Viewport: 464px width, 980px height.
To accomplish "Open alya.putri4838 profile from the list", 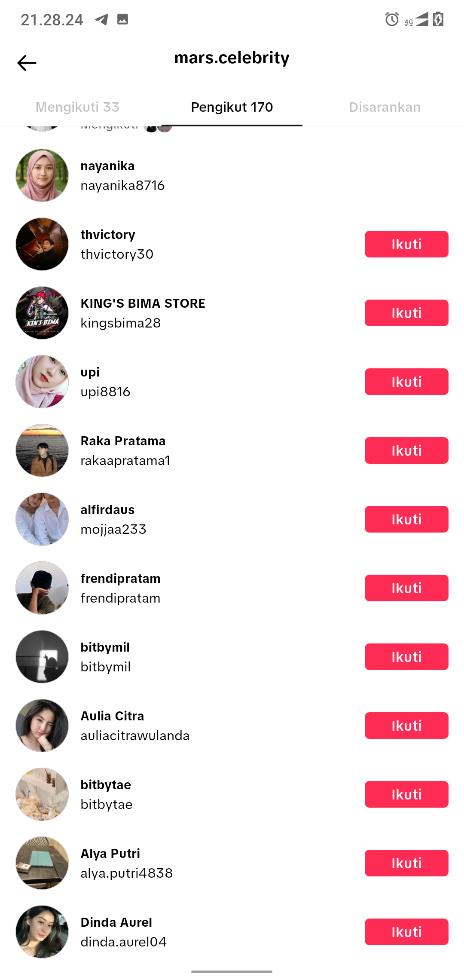I will 127,873.
